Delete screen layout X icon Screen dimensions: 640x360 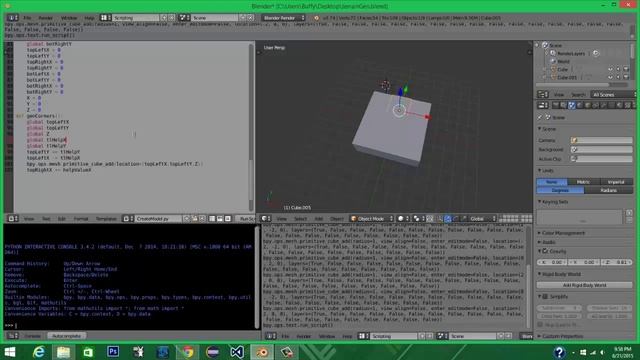[x=171, y=18]
